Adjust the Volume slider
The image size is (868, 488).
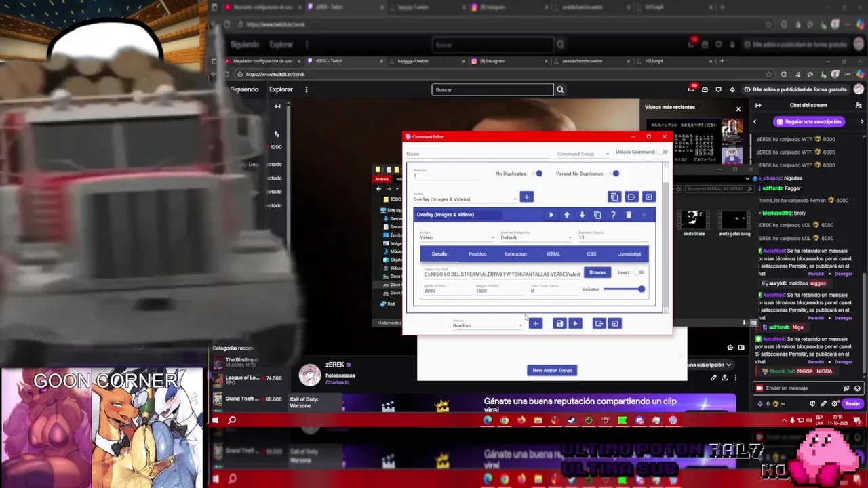[x=623, y=289]
